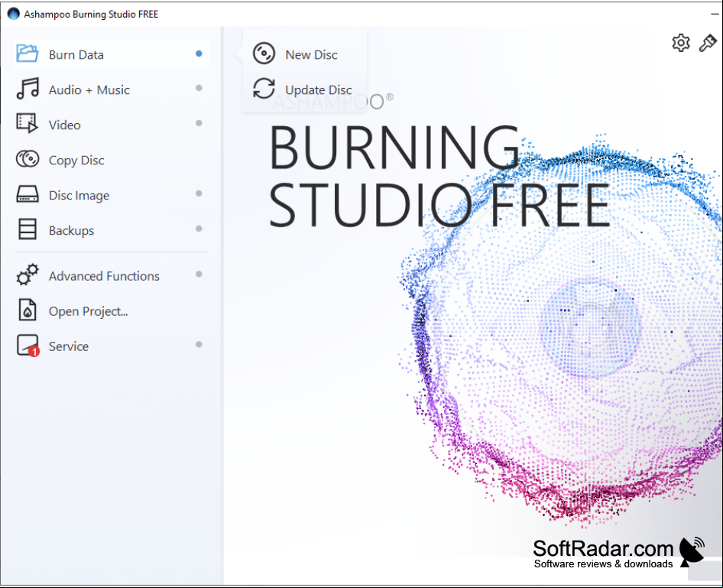Expand the Disc Image submenu dot

tap(199, 193)
